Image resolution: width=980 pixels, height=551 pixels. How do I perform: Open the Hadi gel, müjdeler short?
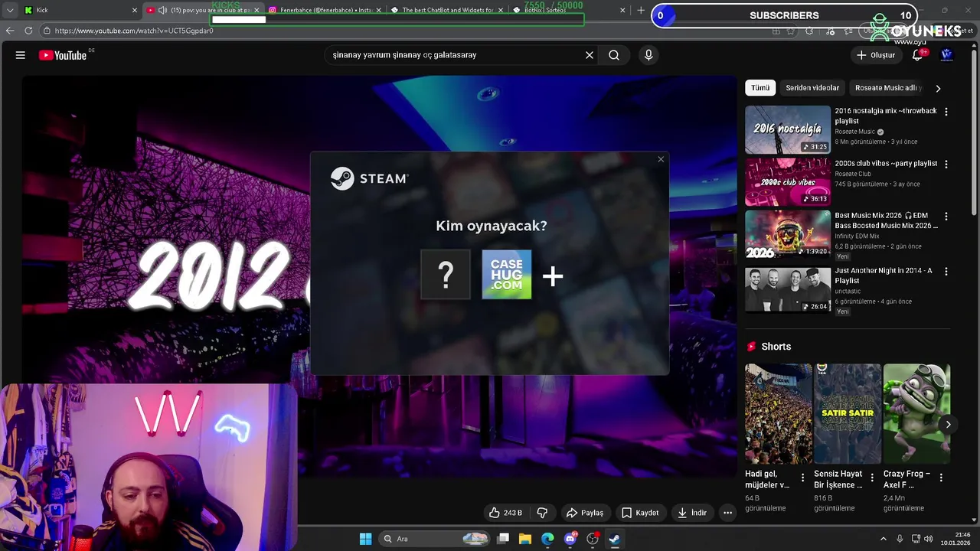(779, 414)
